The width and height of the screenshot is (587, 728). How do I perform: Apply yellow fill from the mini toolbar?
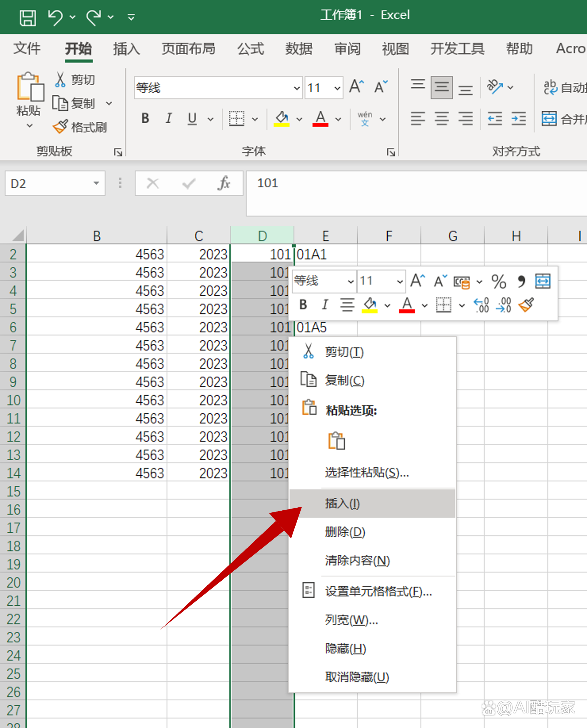(x=370, y=305)
